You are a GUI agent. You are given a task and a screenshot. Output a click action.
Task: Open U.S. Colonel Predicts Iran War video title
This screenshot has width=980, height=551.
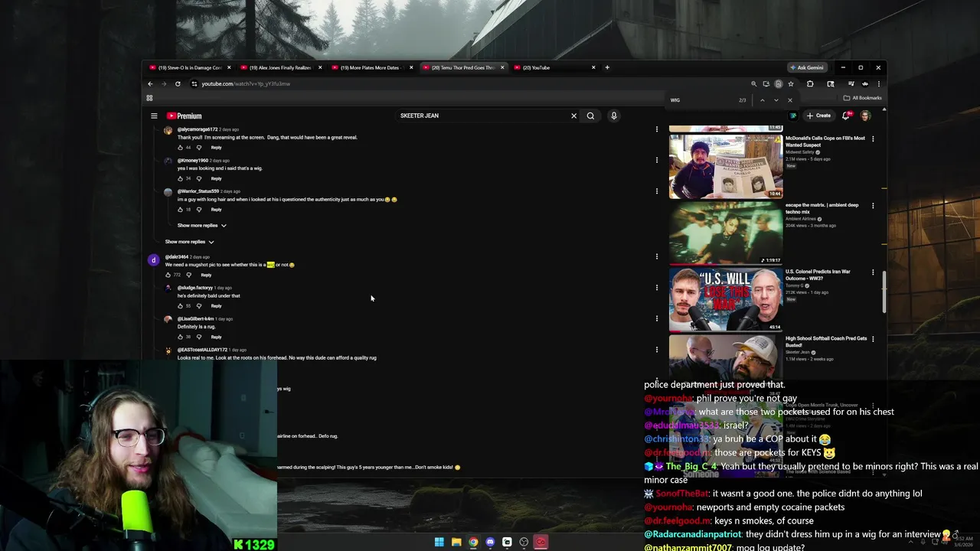[818, 275]
